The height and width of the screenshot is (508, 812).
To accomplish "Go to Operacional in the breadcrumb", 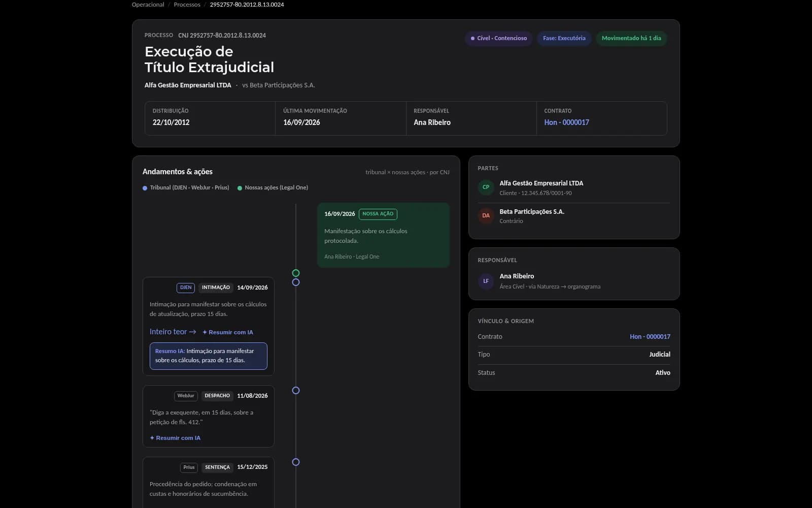I will [x=148, y=5].
